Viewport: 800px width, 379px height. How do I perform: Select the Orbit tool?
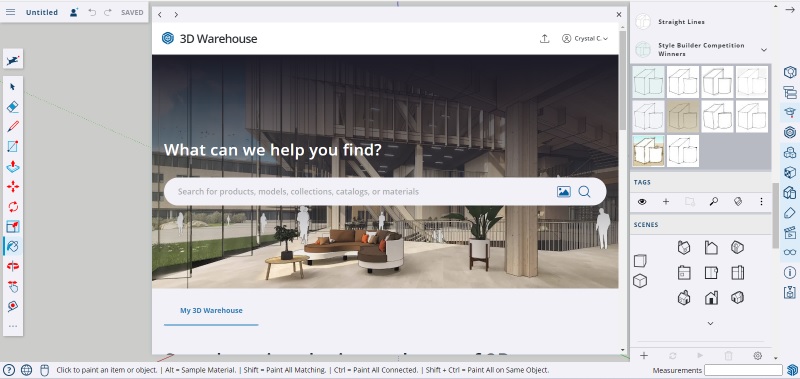pos(13,266)
